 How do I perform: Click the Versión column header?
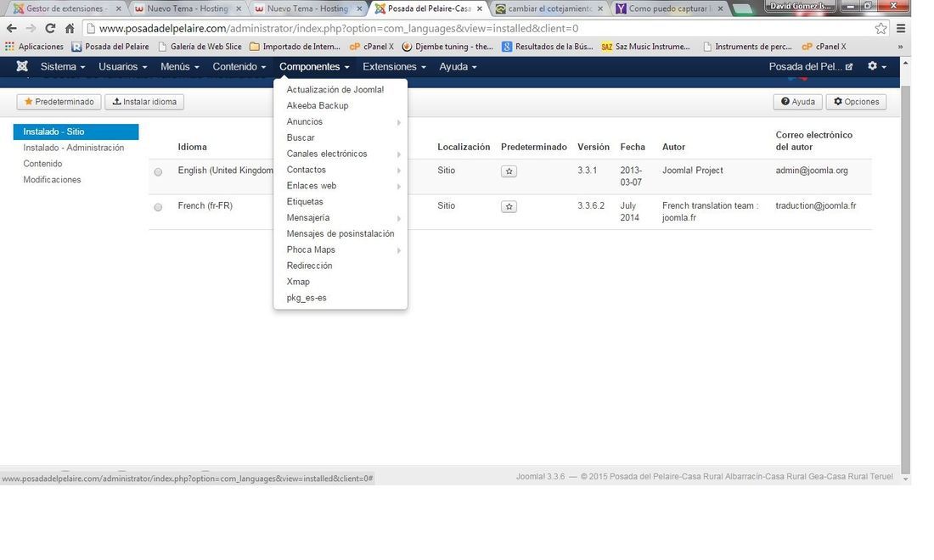click(594, 147)
